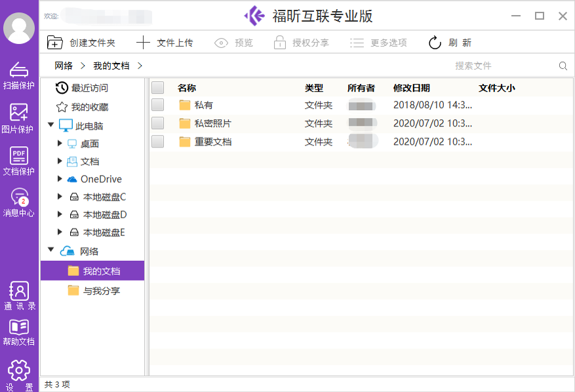Click the 文件上传 button label

click(x=175, y=43)
